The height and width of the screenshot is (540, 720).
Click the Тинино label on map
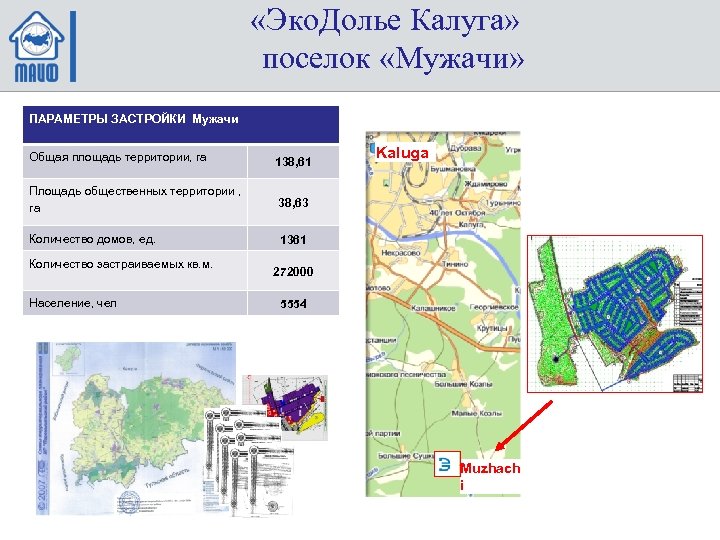455,264
